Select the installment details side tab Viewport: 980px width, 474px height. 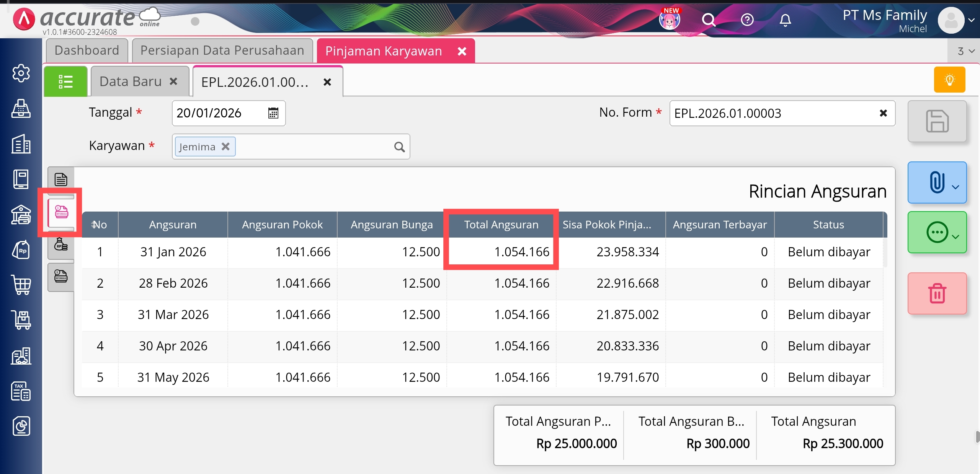coord(61,212)
